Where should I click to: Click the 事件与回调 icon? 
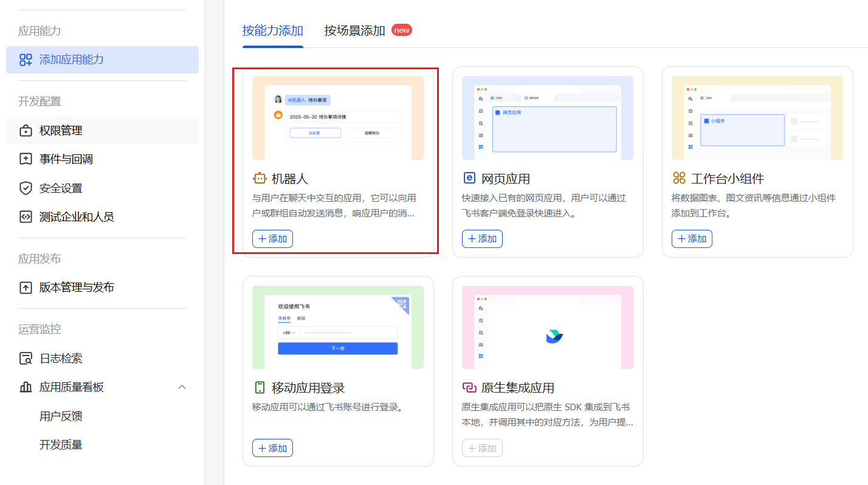[26, 159]
